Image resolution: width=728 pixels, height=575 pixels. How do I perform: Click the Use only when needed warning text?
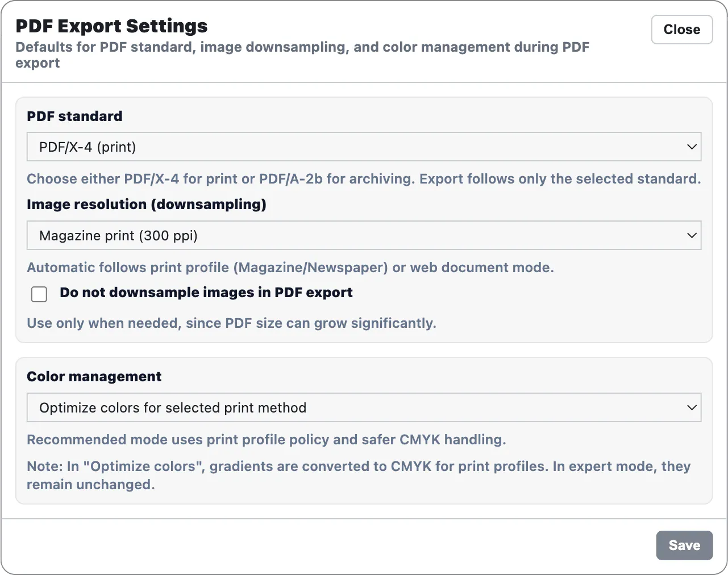(x=231, y=323)
